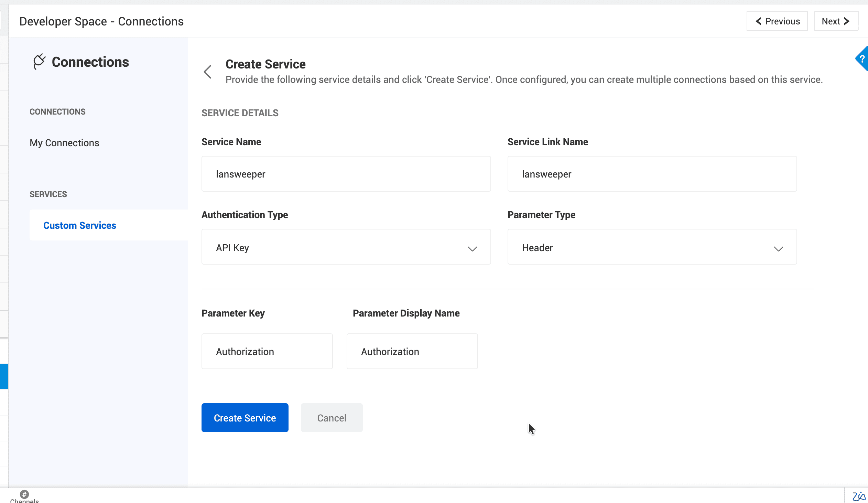The height and width of the screenshot is (503, 868).
Task: Open the Channels hash icon
Action: [x=24, y=495]
